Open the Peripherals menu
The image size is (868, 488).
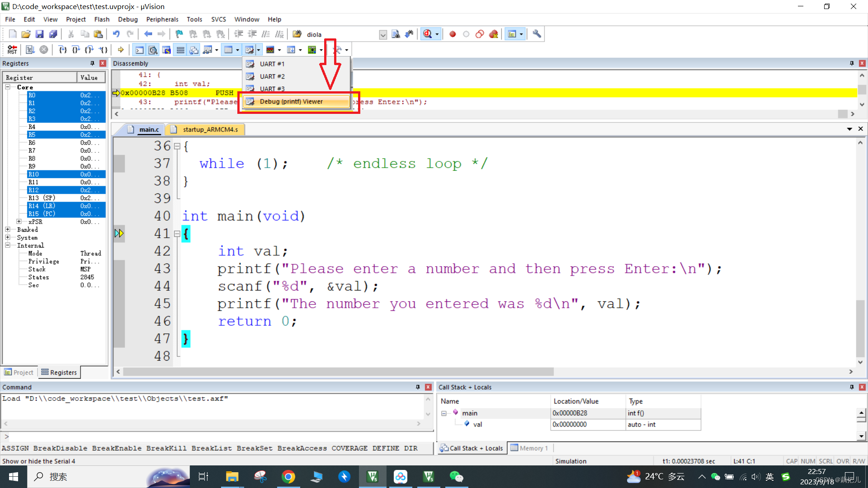pos(161,19)
